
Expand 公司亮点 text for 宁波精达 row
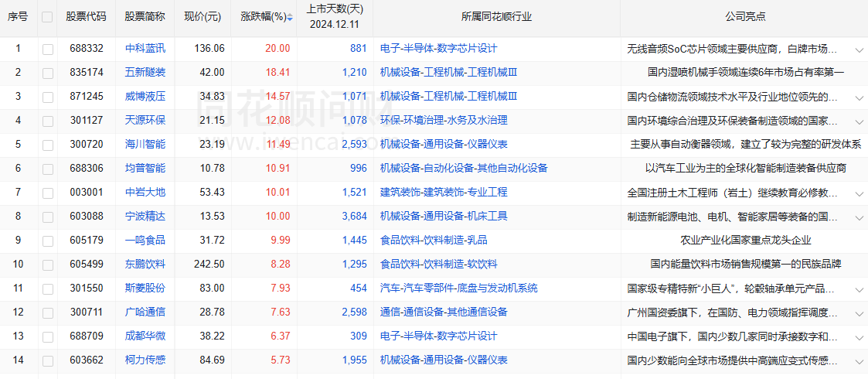(859, 217)
